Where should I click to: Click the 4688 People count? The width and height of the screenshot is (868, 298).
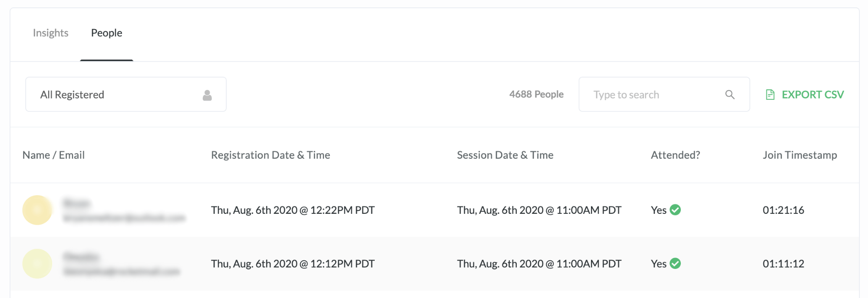[x=536, y=94]
